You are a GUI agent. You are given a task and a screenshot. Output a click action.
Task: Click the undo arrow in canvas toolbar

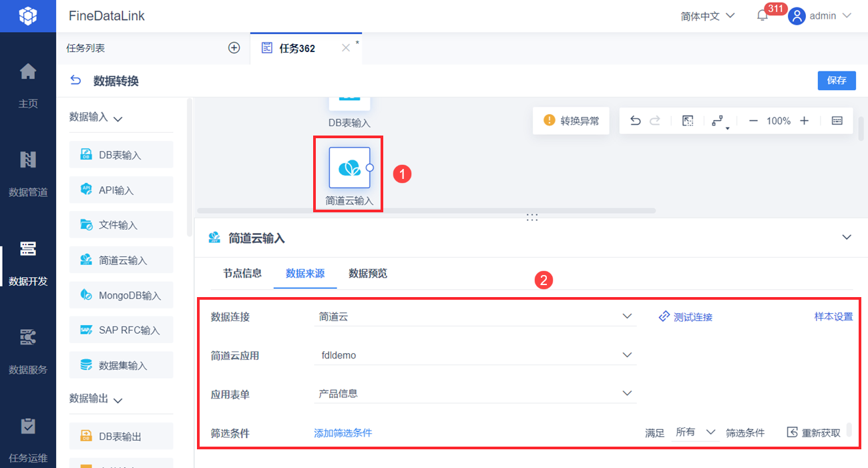(x=636, y=121)
